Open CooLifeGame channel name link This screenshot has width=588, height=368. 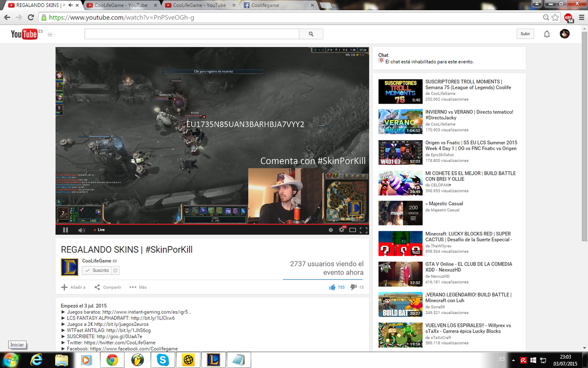(x=97, y=261)
